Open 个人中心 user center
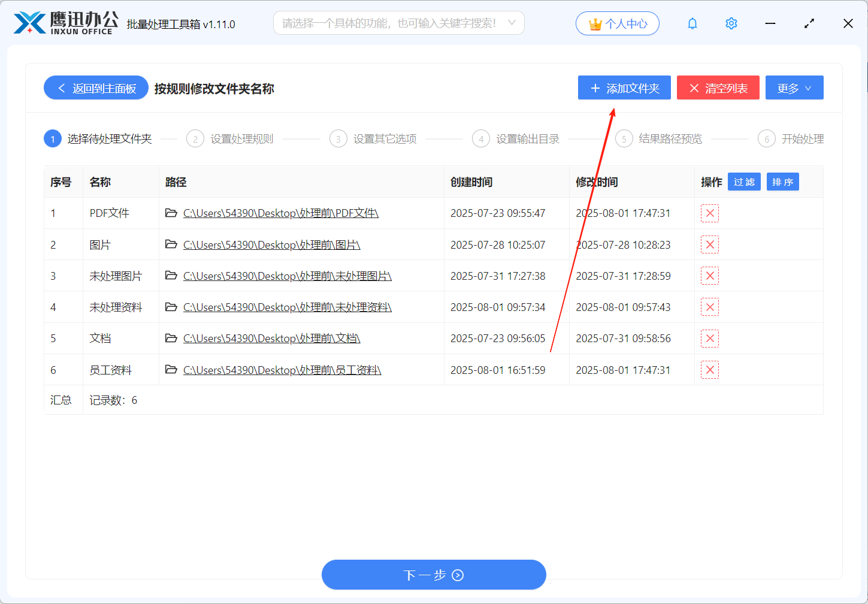The height and width of the screenshot is (604, 868). [x=618, y=23]
